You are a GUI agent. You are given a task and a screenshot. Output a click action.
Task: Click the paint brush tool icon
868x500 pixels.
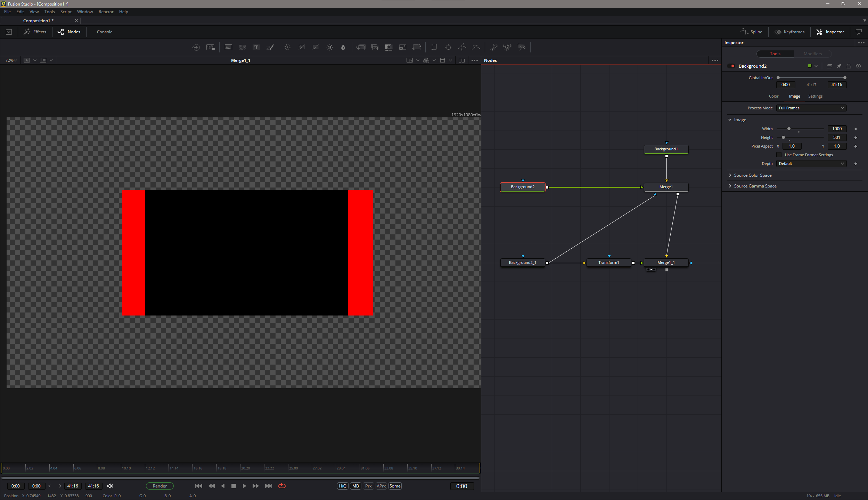(x=271, y=47)
